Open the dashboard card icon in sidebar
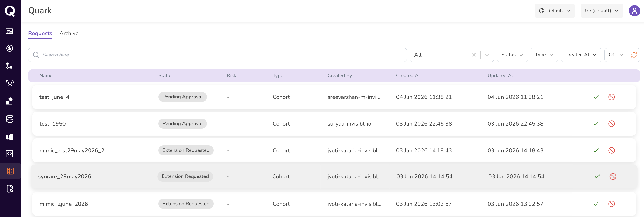644x217 pixels. click(9, 31)
